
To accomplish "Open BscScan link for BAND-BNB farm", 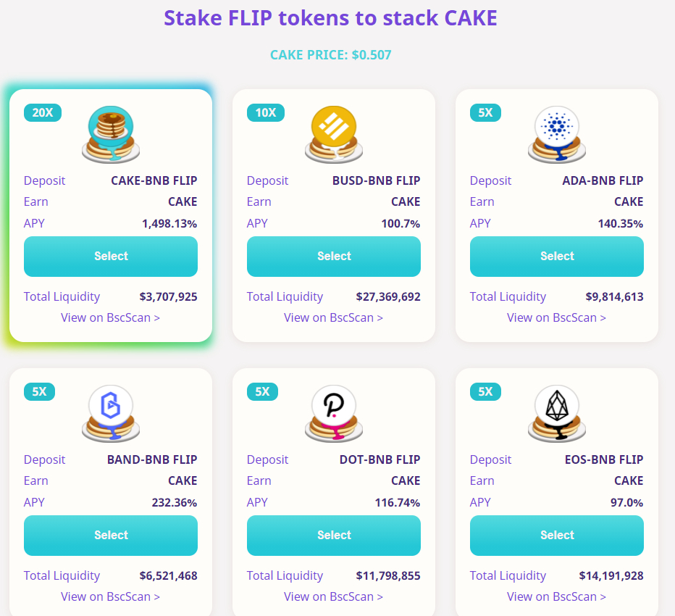I will point(111,596).
